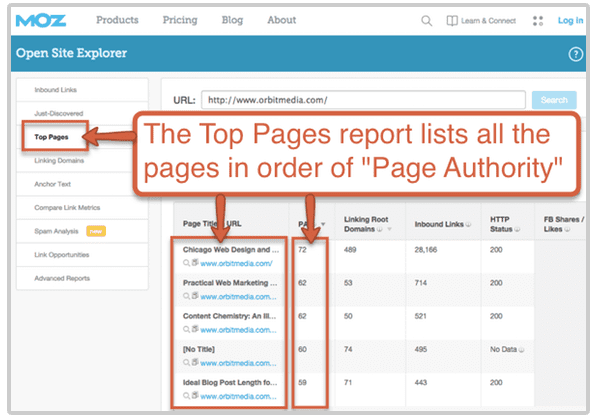595x418 pixels.
Task: Click the HTTP Status column header
Action: (x=501, y=224)
